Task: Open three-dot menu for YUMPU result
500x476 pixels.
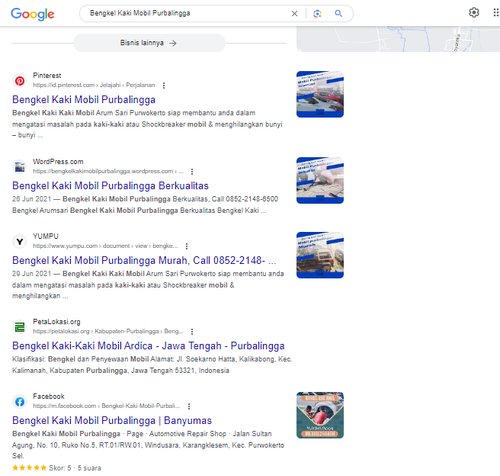Action: [186, 246]
